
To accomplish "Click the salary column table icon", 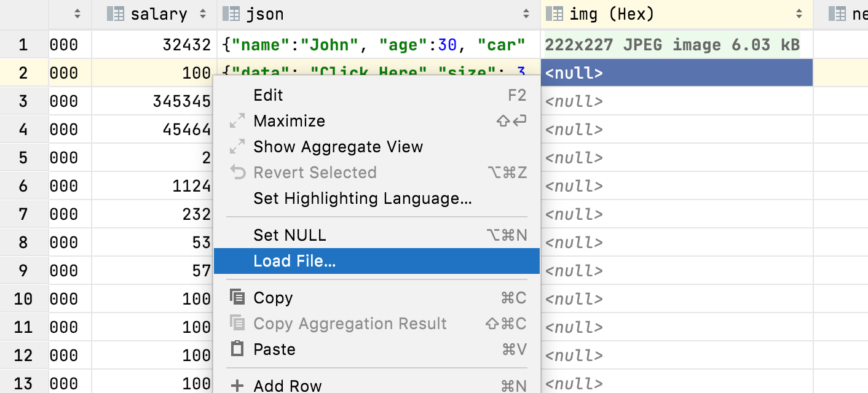I will click(115, 14).
